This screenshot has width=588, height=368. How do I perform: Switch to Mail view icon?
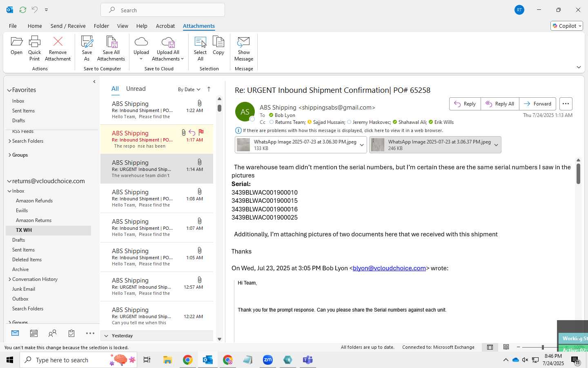coord(15,333)
